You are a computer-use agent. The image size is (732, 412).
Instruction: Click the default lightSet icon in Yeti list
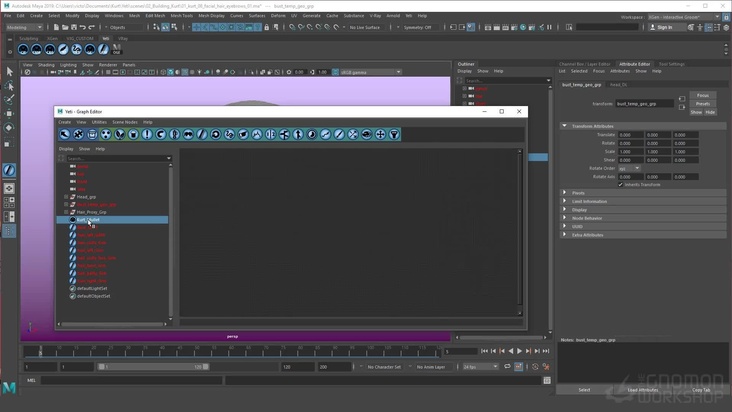point(73,289)
